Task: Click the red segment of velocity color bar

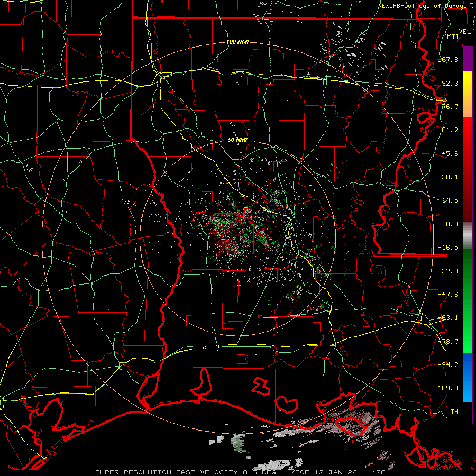Action: [467, 169]
